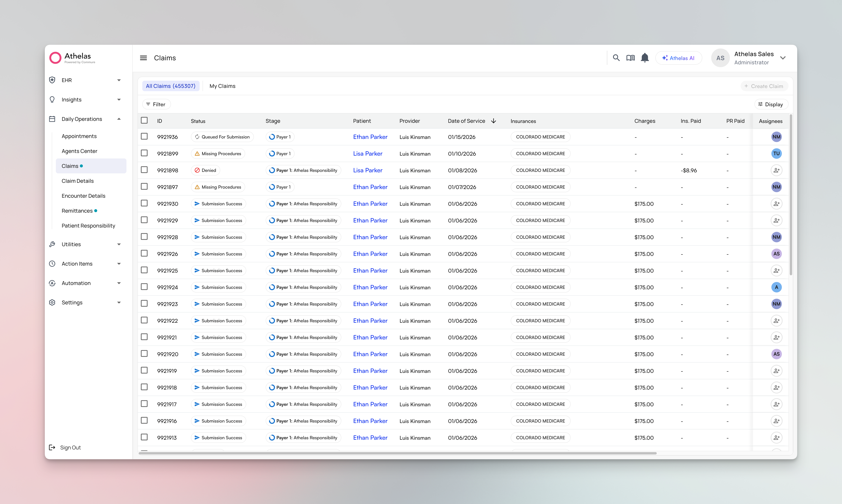Toggle the Date of Service sort arrow
The height and width of the screenshot is (504, 842).
493,121
